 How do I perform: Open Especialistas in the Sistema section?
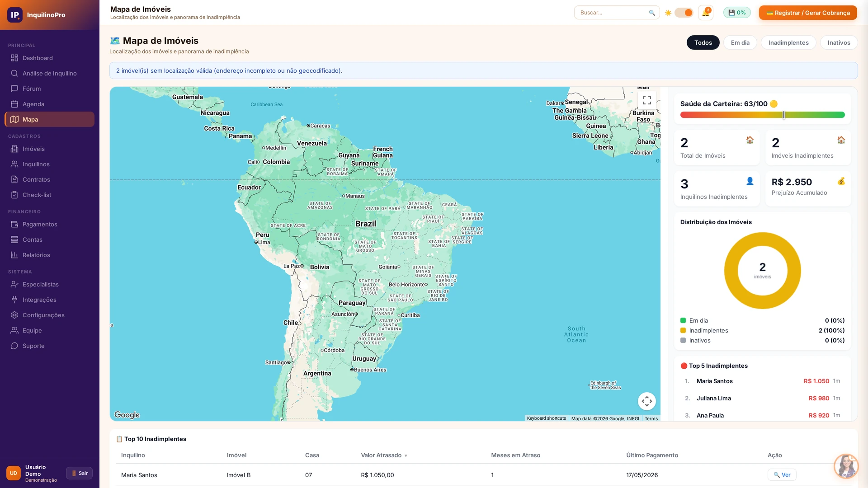[50, 284]
